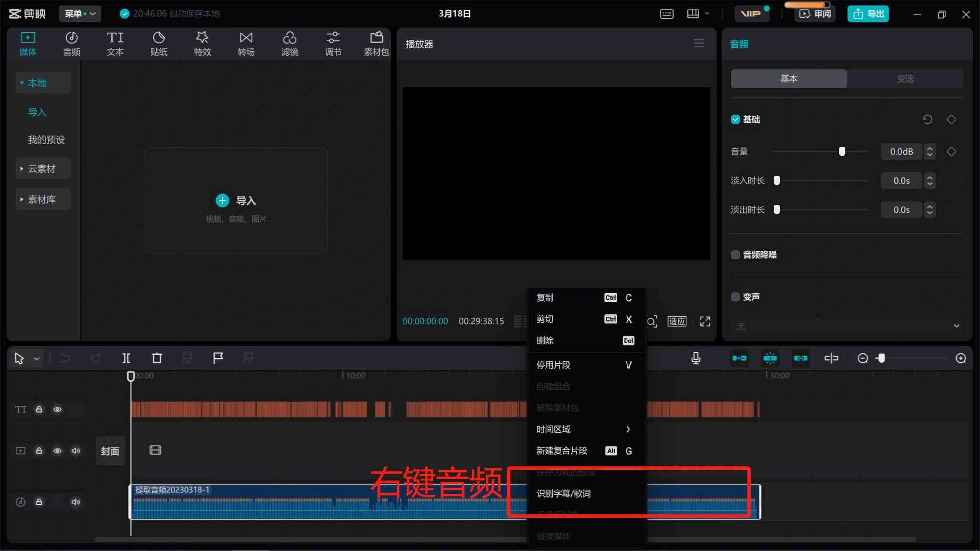This screenshot has height=551, width=980.
Task: Select the 音频 (Audio) tab icon
Action: click(71, 43)
